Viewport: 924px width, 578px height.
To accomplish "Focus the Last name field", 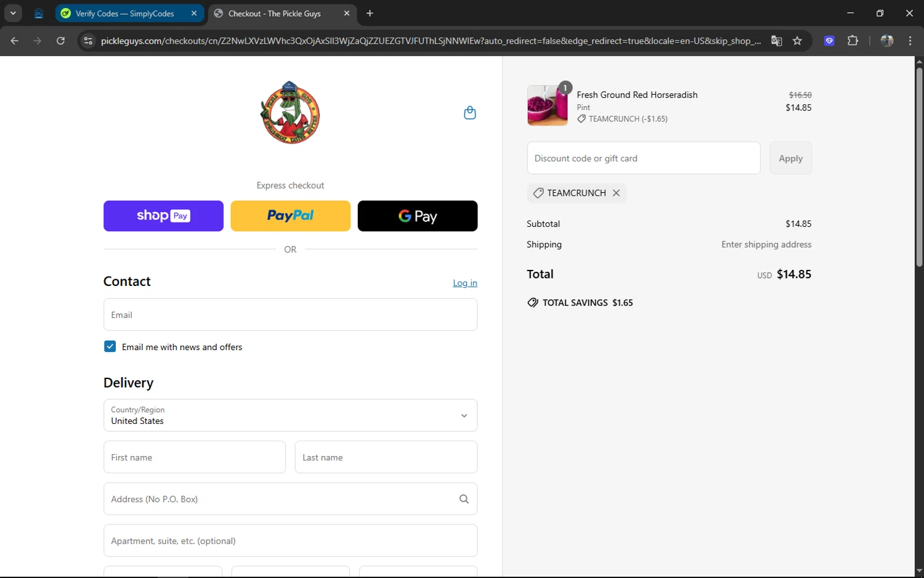I will [386, 457].
